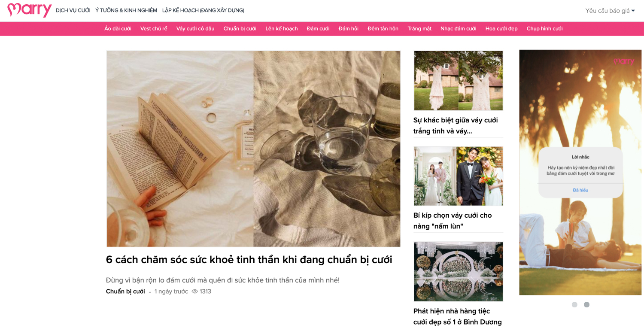Go to Vest chú rể category
The width and height of the screenshot is (644, 331).
click(154, 29)
